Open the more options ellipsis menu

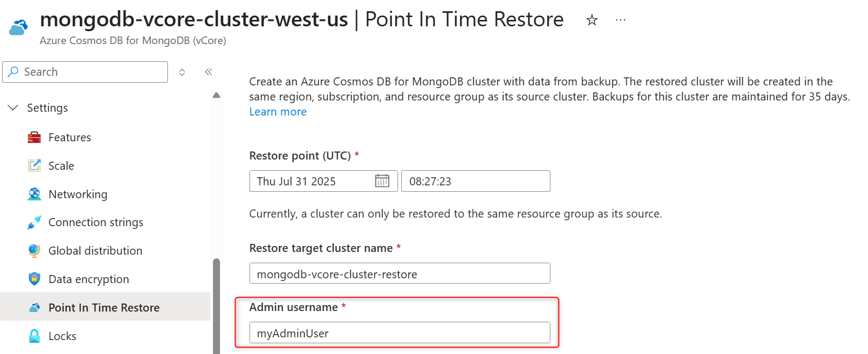(x=621, y=20)
